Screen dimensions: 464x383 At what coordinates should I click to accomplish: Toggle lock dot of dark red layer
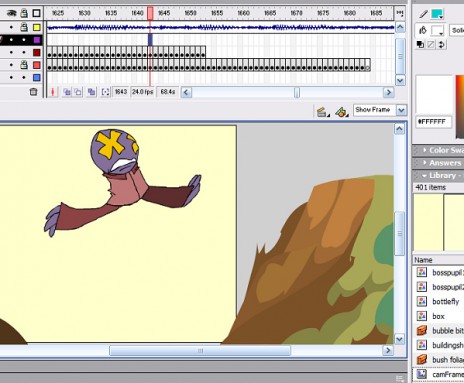[24, 53]
